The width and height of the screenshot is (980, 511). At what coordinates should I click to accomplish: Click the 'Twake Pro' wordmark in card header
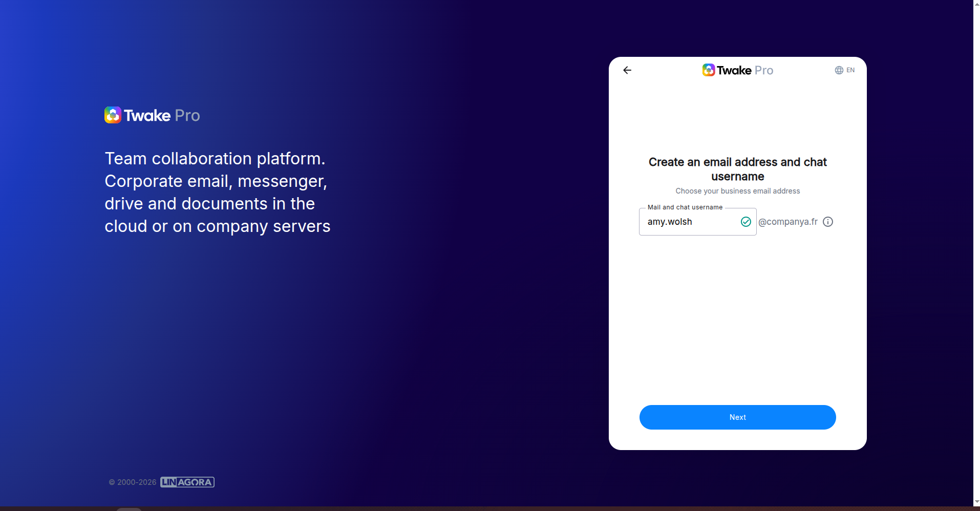pyautogui.click(x=745, y=70)
